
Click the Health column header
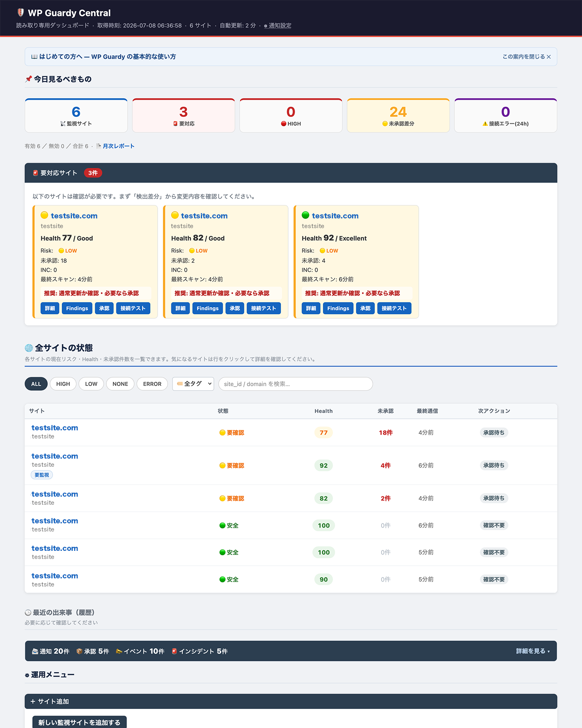(x=324, y=411)
